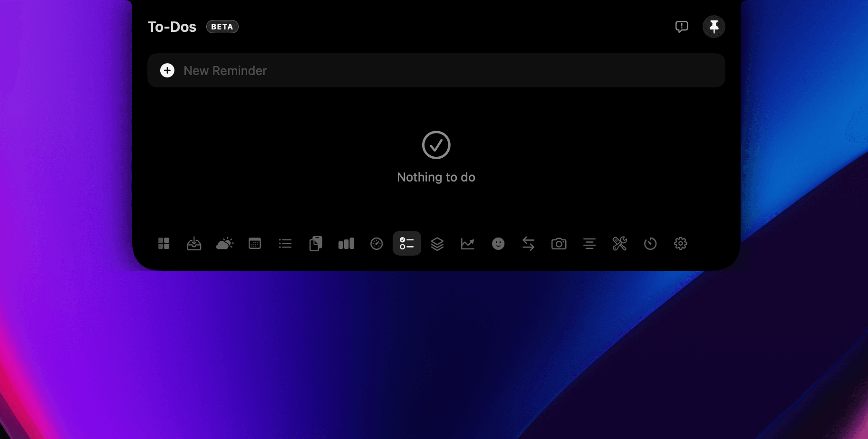Open the swap arrows converter widget
Screen dimensions: 868x439
click(x=529, y=244)
